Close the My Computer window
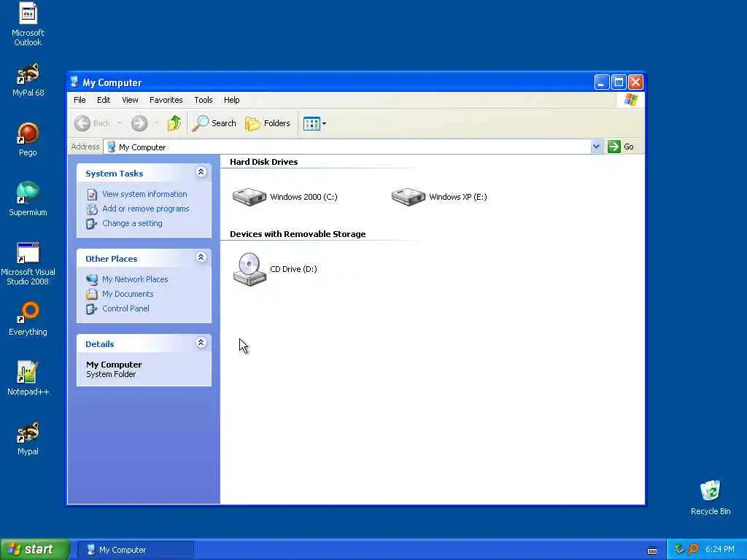 [635, 82]
